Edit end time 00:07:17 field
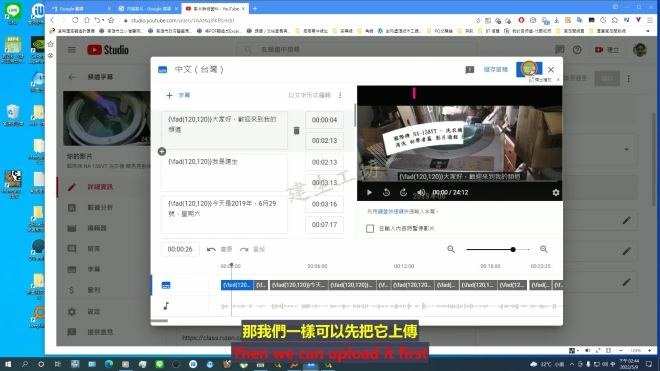The height and width of the screenshot is (371, 660). pos(324,225)
